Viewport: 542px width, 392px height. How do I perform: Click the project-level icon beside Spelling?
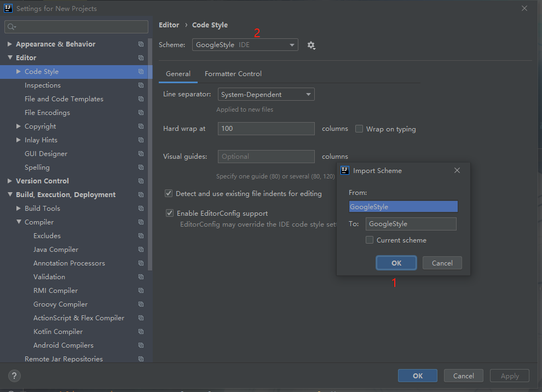pyautogui.click(x=141, y=168)
